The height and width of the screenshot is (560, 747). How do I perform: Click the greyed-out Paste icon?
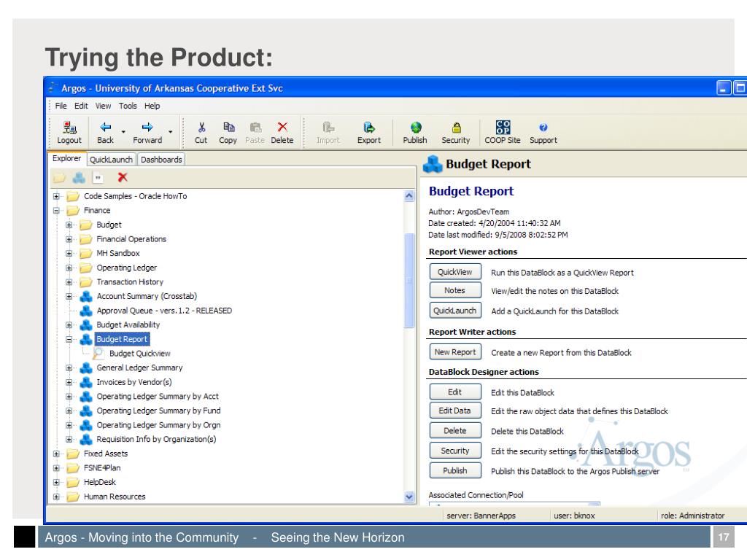coord(255,127)
